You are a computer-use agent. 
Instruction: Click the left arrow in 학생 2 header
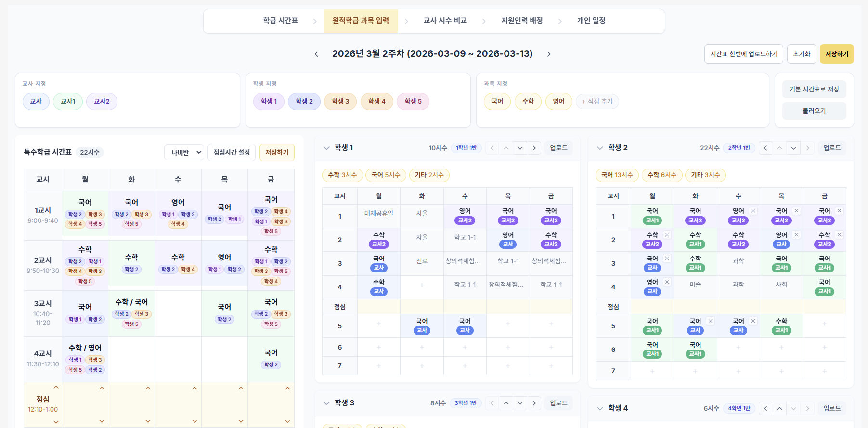coord(765,148)
